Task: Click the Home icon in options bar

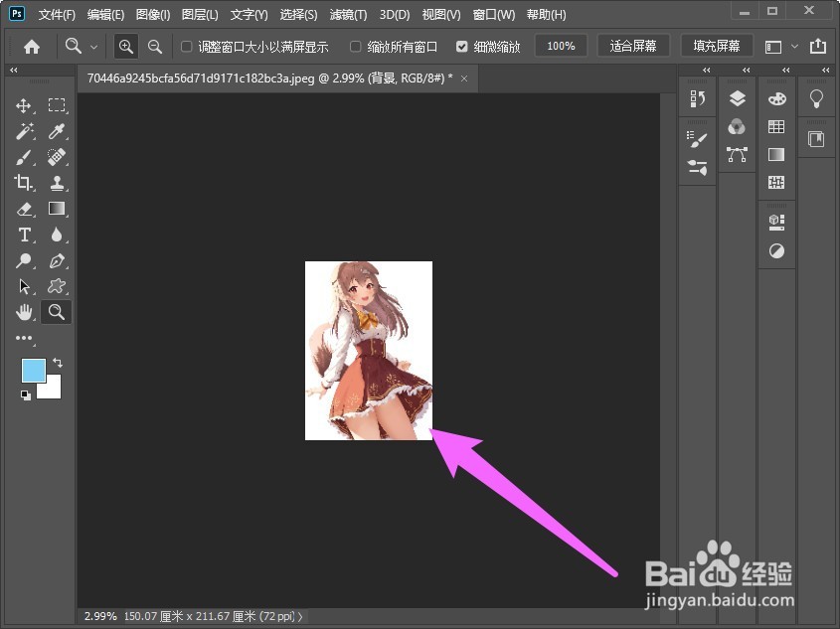Action: coord(32,47)
